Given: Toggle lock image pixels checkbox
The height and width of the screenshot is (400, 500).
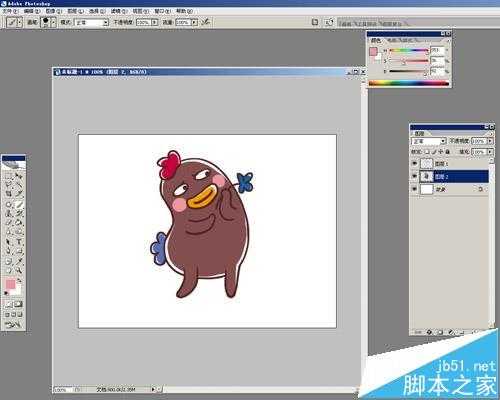Looking at the screenshot, I should [434, 151].
